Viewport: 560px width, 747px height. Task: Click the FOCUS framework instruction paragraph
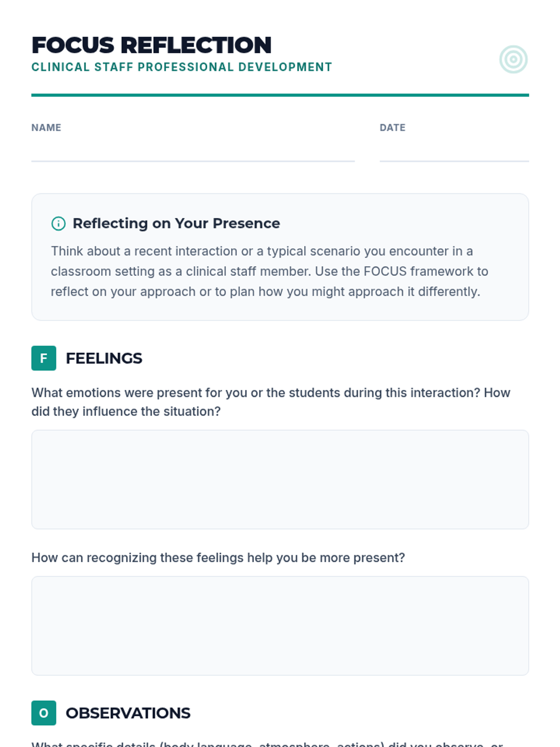(270, 271)
